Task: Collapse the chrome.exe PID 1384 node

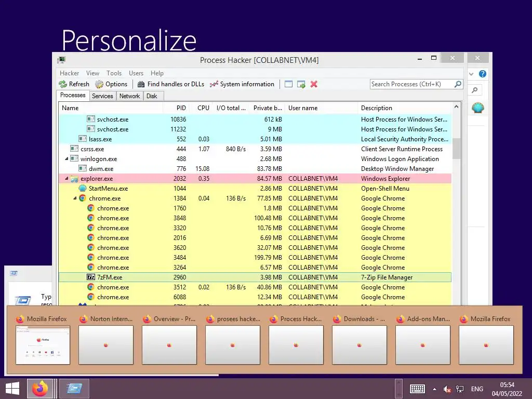Action: (75, 198)
